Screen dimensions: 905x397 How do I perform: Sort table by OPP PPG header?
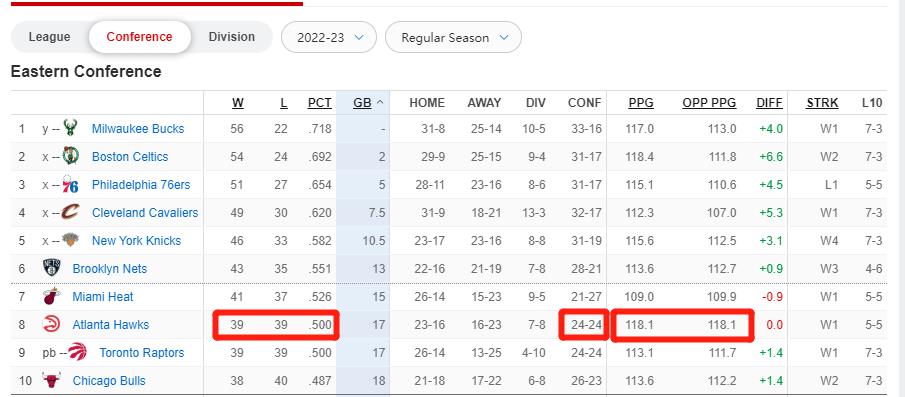point(709,103)
